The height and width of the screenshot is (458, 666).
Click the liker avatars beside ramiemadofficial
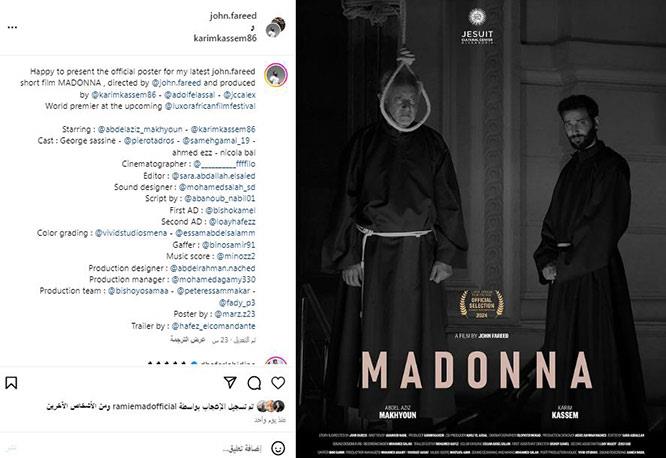tap(271, 406)
